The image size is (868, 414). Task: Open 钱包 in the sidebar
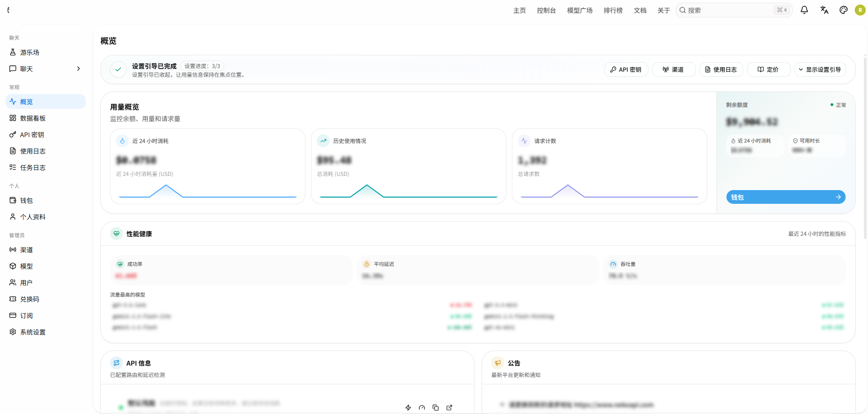[x=46, y=201]
